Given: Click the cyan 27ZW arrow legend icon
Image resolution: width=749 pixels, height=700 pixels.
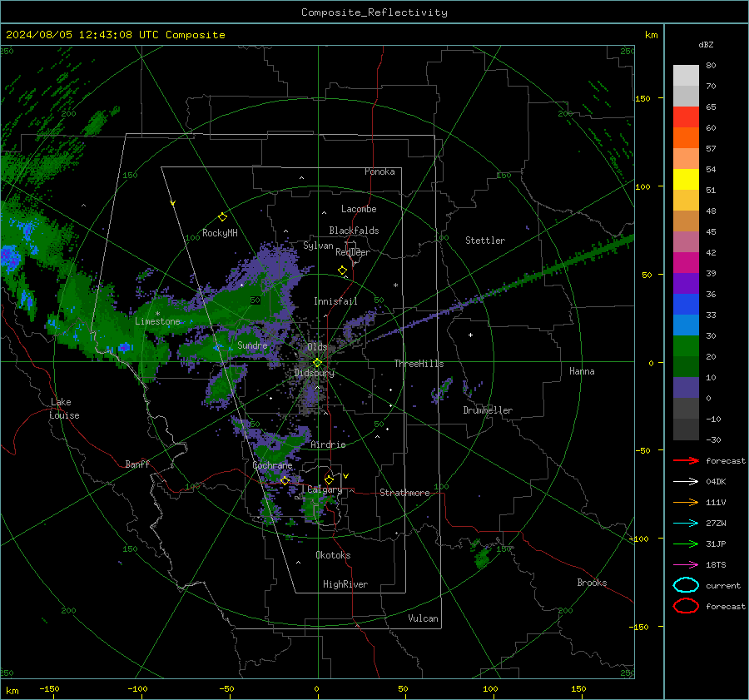Looking at the screenshot, I should click(x=686, y=524).
